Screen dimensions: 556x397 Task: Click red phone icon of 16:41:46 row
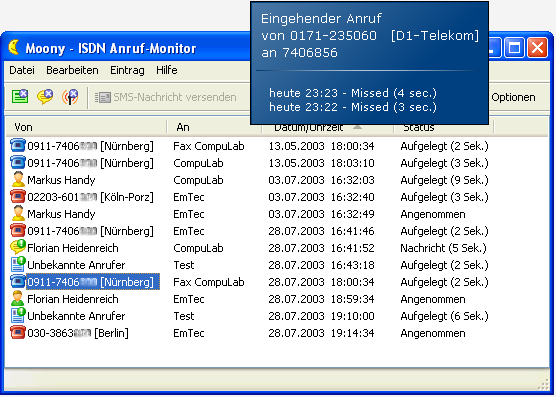pyautogui.click(x=18, y=231)
